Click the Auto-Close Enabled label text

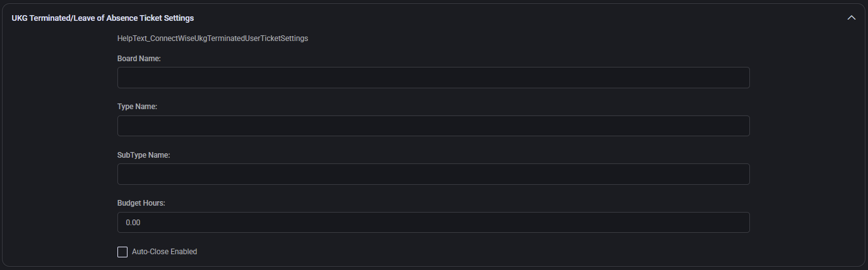coord(164,252)
